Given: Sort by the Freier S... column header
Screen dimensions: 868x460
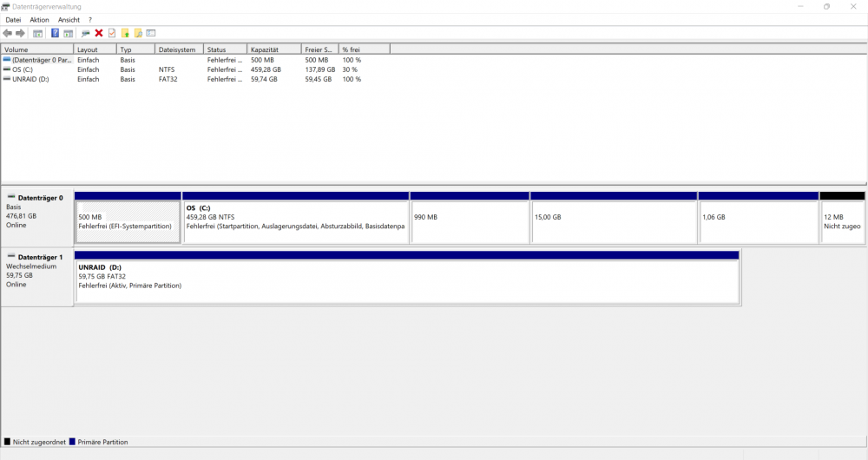Looking at the screenshot, I should pyautogui.click(x=320, y=49).
